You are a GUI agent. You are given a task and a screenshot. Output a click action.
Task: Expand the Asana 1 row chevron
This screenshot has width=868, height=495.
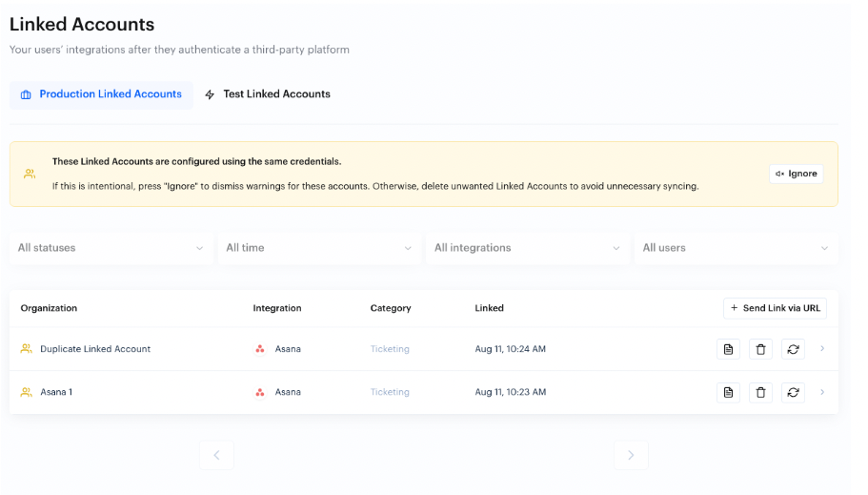[822, 392]
